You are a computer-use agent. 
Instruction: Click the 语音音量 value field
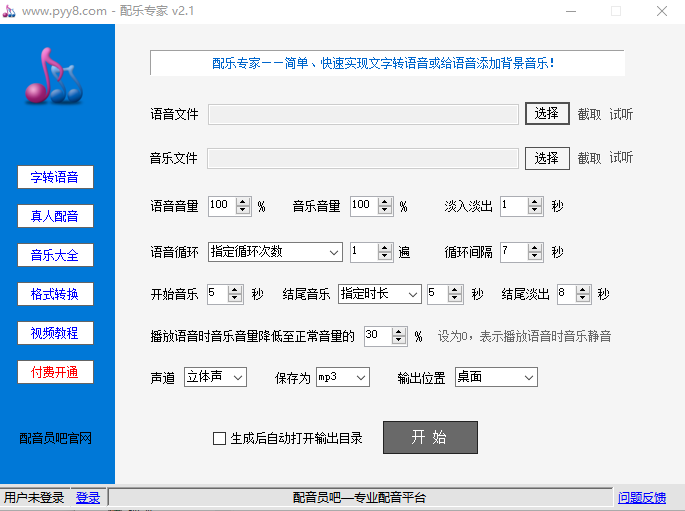(x=222, y=206)
